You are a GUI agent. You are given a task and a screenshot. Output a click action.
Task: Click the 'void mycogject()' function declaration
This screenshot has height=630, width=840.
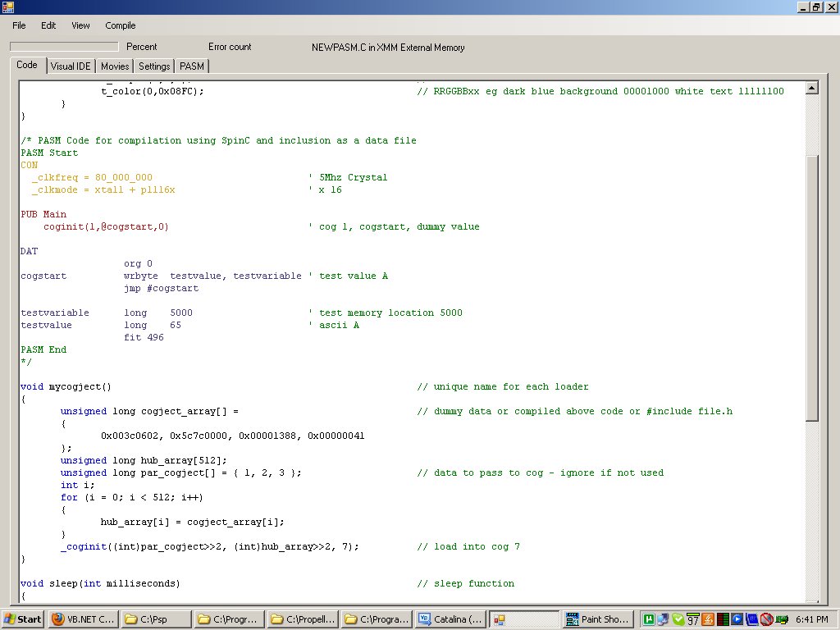coord(66,387)
